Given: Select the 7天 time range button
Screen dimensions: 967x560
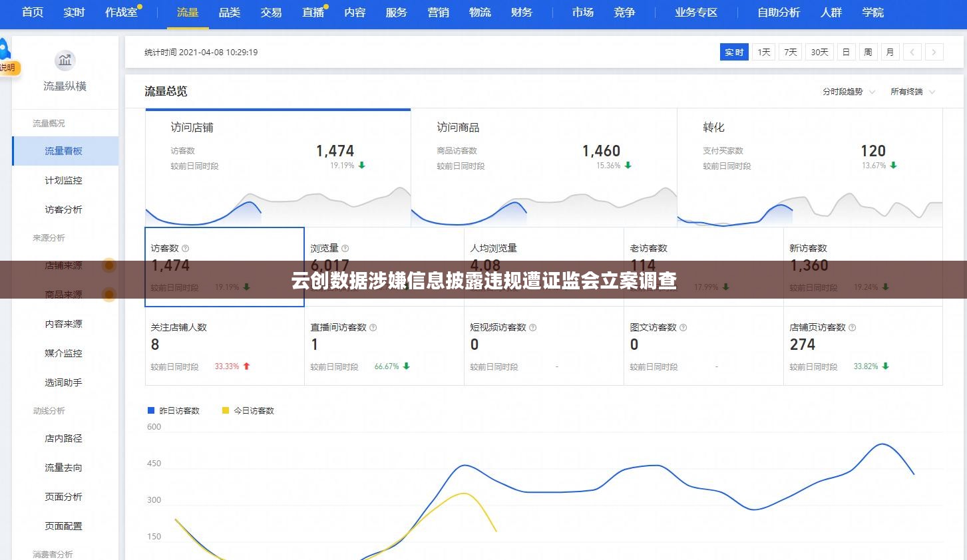Looking at the screenshot, I should pyautogui.click(x=791, y=52).
